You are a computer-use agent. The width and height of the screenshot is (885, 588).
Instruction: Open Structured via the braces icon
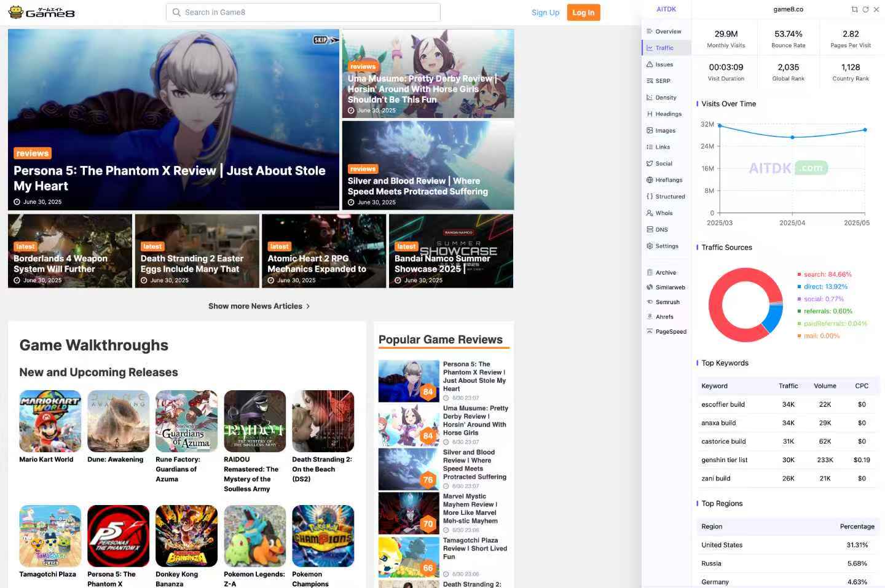[650, 197]
